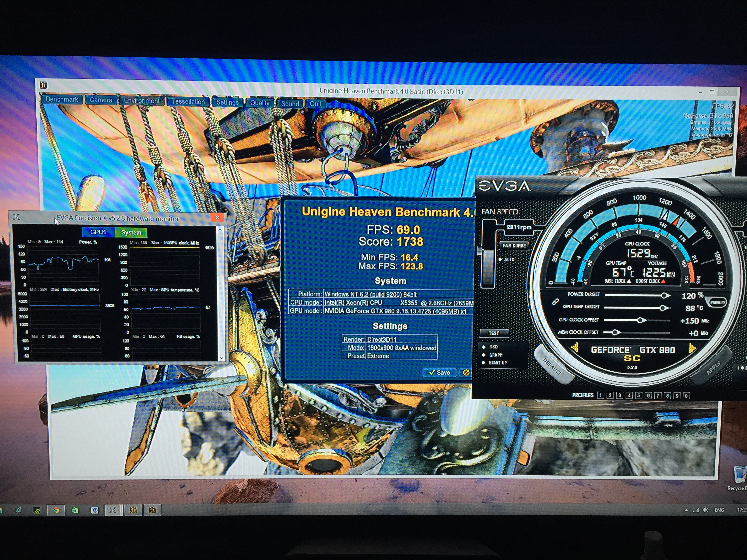747x560 pixels.
Task: Click the NVIDIA GeForce taskbar icon
Action: tap(36, 510)
